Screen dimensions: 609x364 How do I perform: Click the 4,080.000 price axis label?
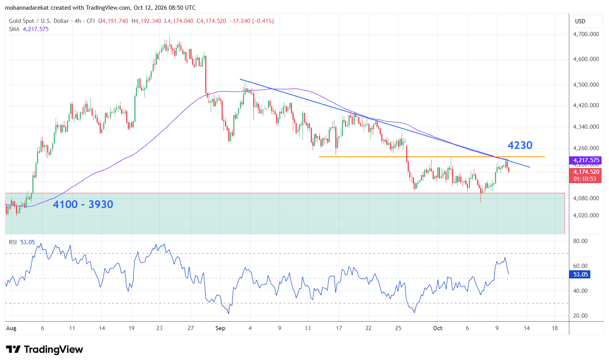(x=586, y=198)
